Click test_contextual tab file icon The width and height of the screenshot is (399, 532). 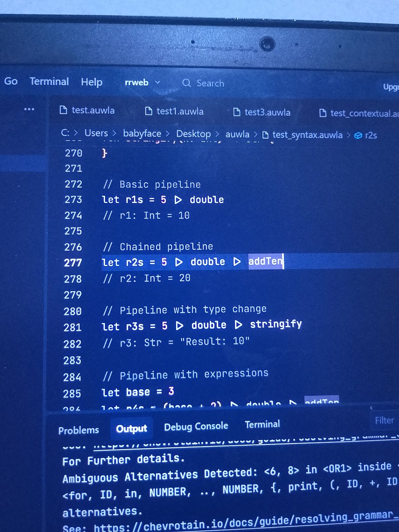click(x=323, y=113)
